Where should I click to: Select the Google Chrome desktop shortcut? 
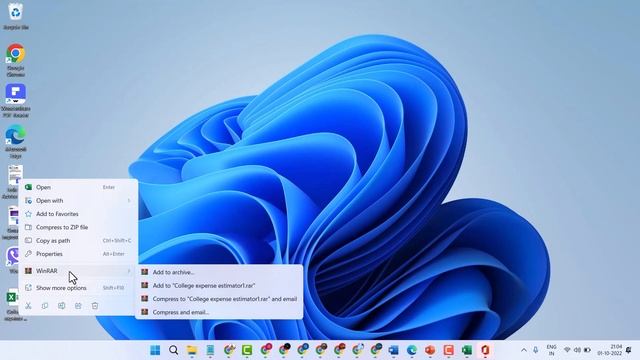[16, 60]
